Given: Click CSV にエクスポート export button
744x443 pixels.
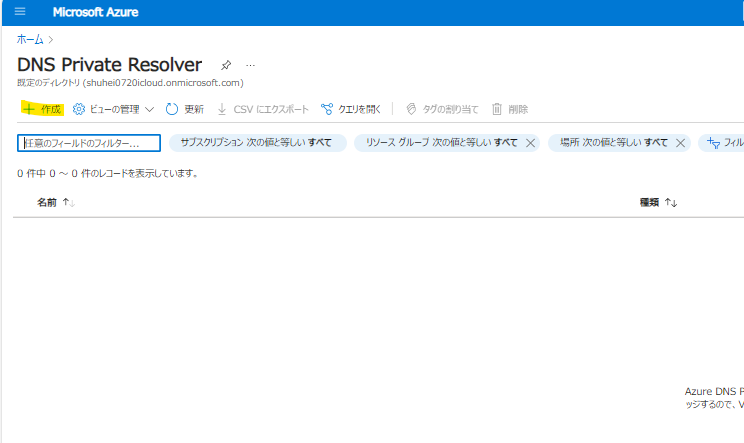Looking at the screenshot, I should tap(263, 110).
